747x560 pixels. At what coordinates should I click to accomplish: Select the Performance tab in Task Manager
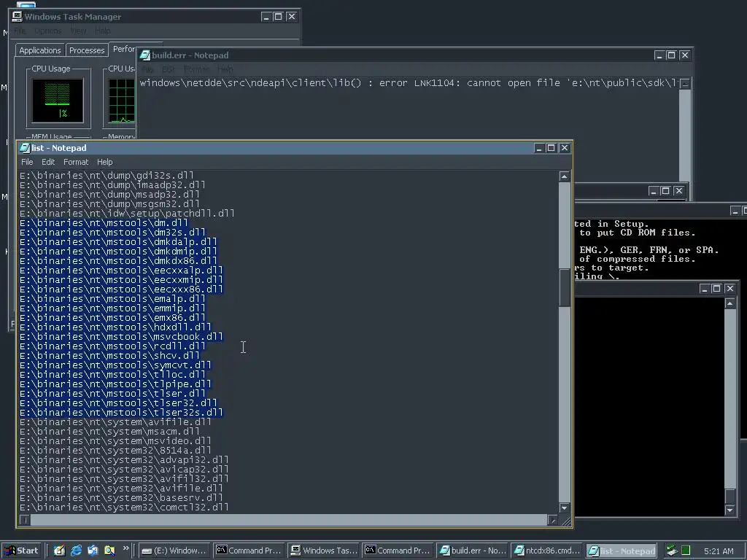[x=123, y=49]
